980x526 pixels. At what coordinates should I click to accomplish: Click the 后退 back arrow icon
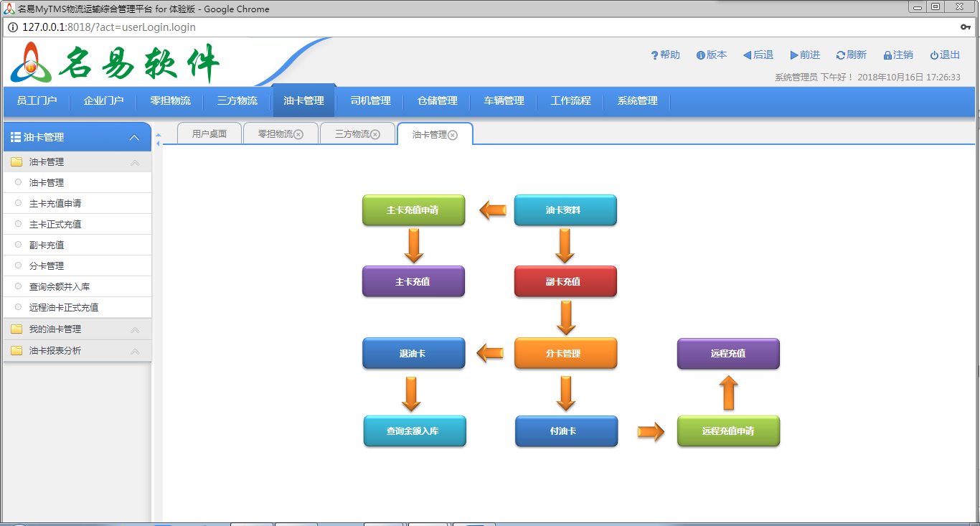coord(747,55)
